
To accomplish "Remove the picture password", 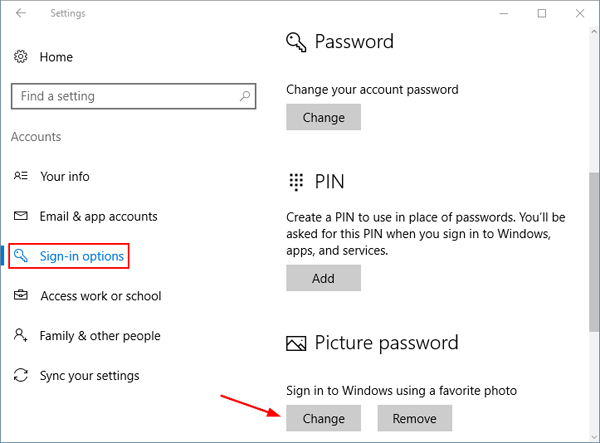I will [414, 417].
